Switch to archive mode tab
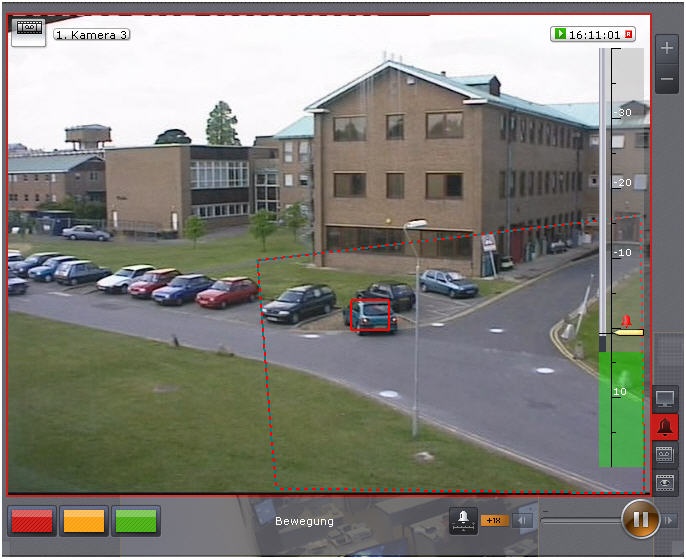686x559 pixels. tap(665, 454)
